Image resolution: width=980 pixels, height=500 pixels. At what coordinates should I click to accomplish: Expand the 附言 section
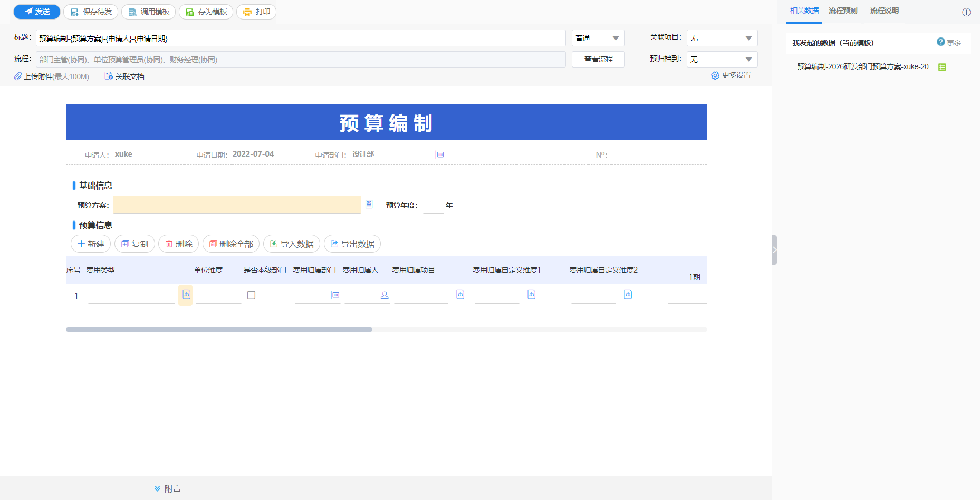[x=168, y=488]
